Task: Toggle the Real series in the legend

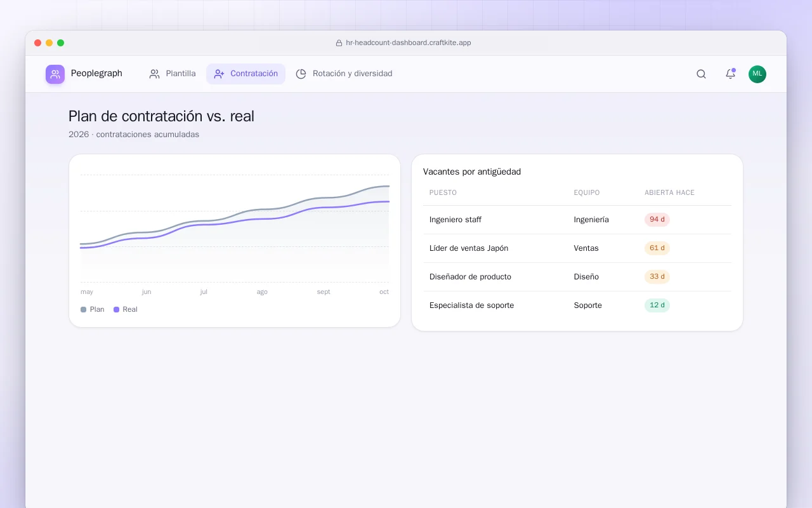Action: coord(126,309)
